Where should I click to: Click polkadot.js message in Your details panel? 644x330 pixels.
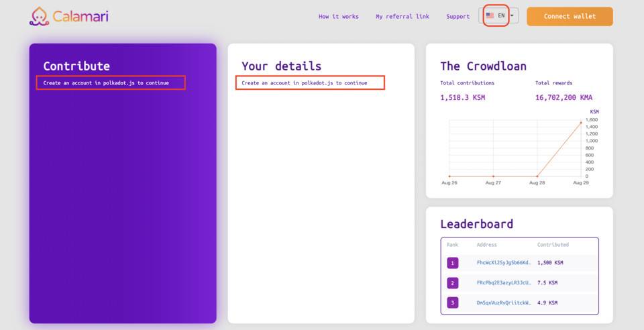[305, 83]
